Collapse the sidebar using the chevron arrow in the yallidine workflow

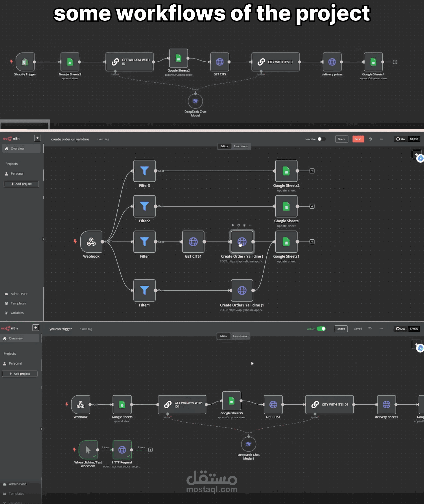(x=43, y=239)
